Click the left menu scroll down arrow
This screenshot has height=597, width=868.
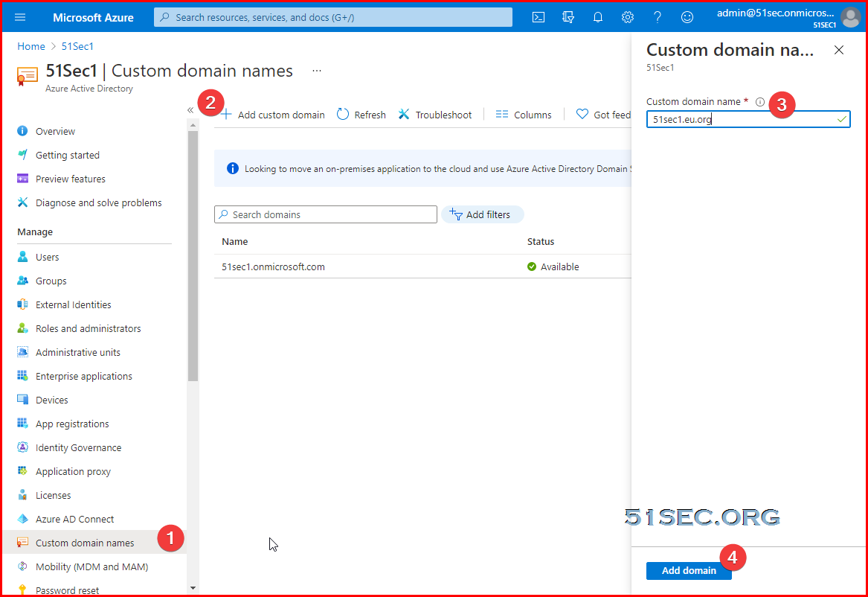[x=193, y=588]
